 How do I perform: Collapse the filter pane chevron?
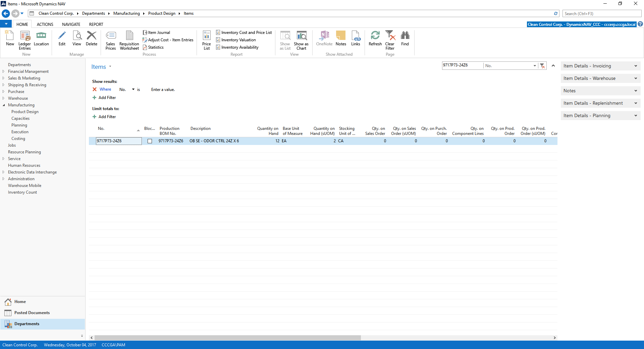click(553, 66)
